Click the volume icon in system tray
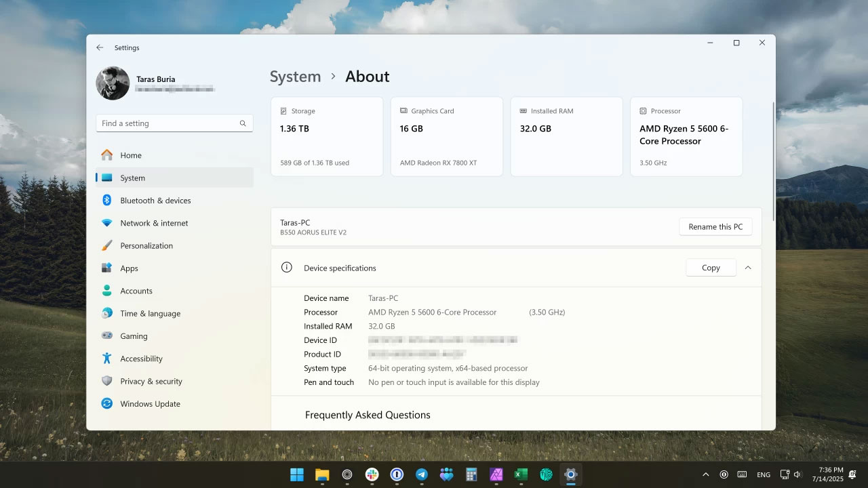 pos(797,474)
